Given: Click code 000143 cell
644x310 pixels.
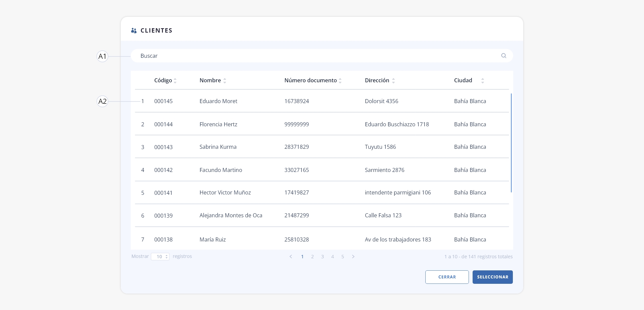Looking at the screenshot, I should point(163,147).
